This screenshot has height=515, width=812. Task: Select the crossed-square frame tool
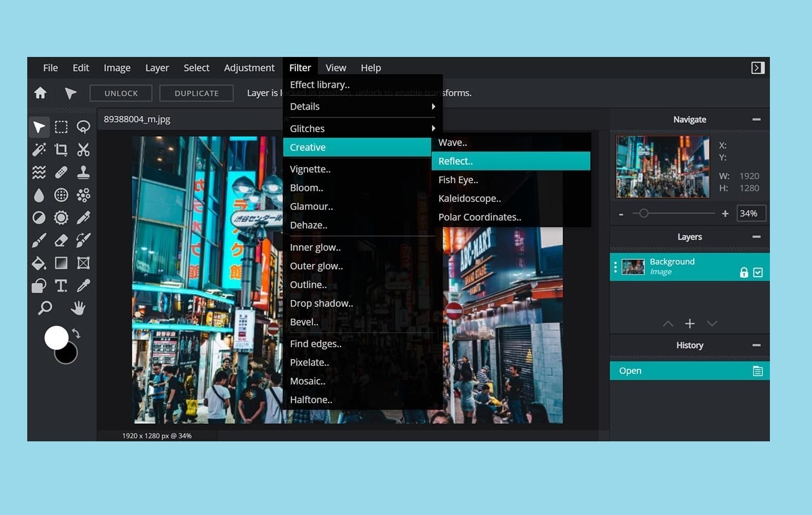[x=84, y=263]
